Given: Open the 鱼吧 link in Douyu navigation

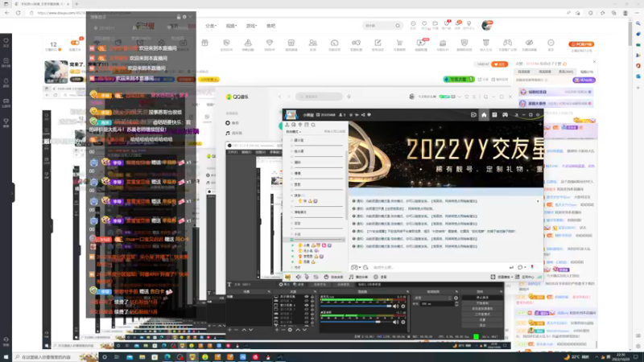Looking at the screenshot, I should (271, 26).
